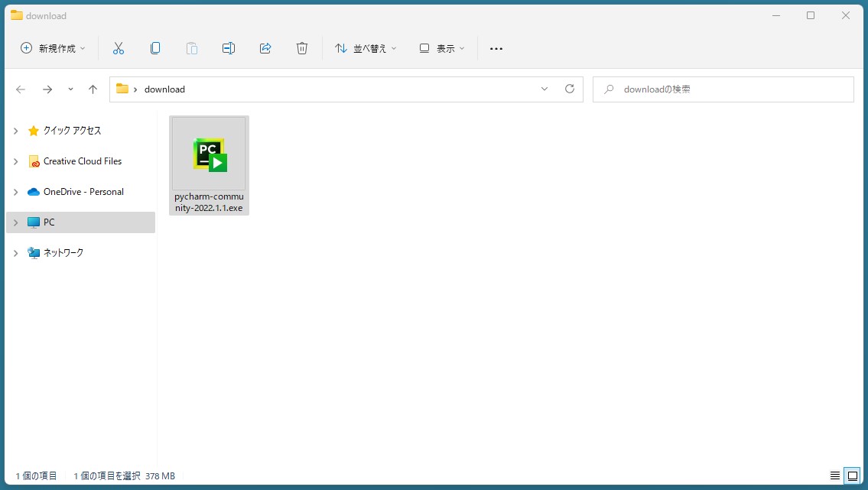Expand the Creative Cloud Files node
The width and height of the screenshot is (868, 490).
16,161
